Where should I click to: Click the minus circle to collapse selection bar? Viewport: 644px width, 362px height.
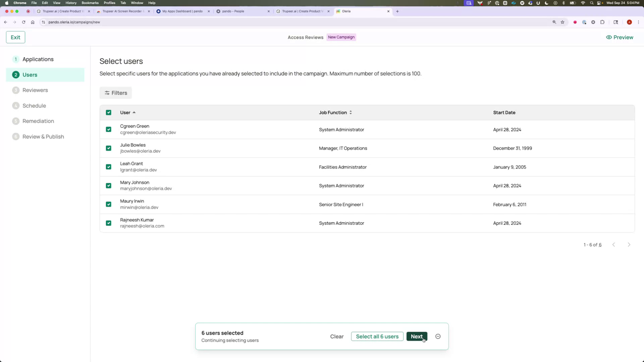tap(438, 336)
